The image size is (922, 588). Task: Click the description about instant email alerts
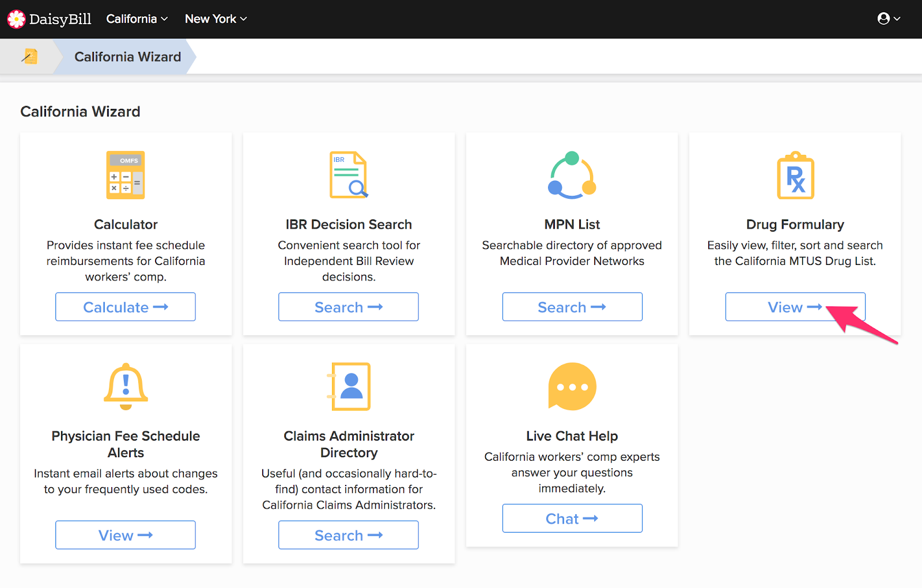click(126, 481)
